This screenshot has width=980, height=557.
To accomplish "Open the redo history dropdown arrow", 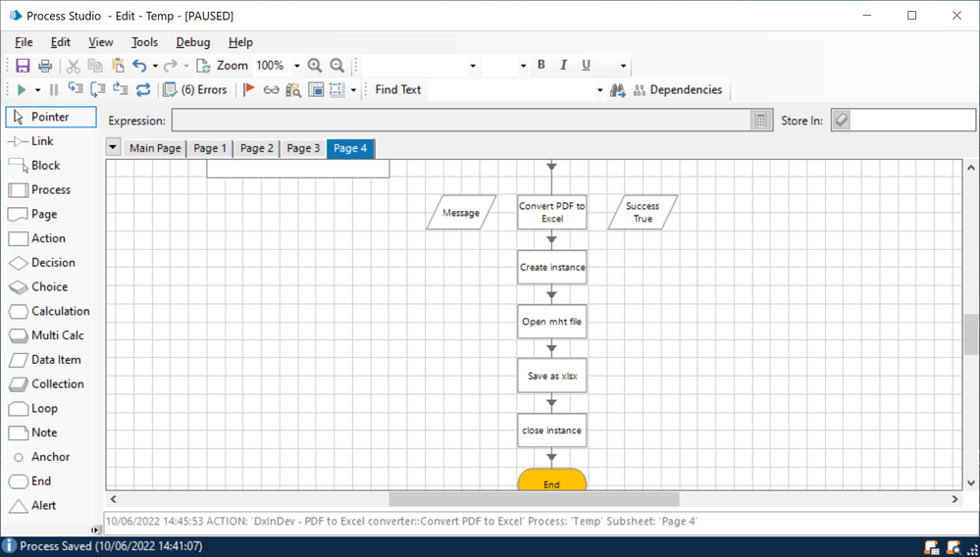I will coord(186,66).
